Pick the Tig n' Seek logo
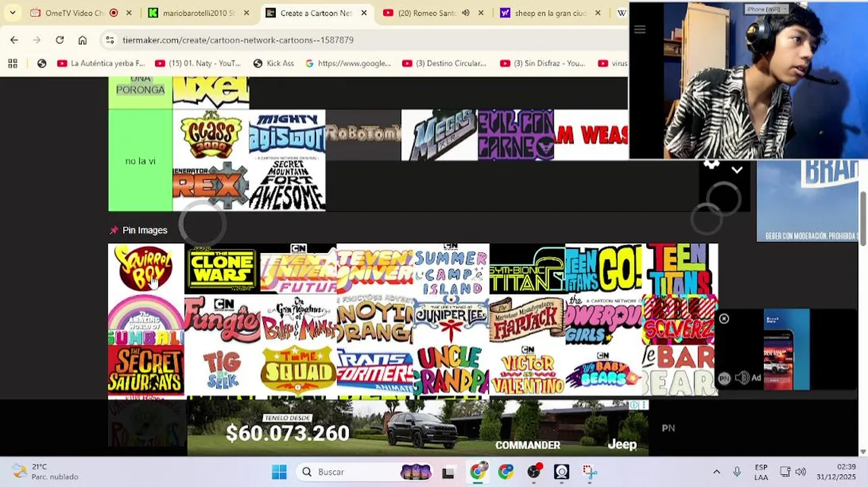This screenshot has height=487, width=868. click(x=222, y=370)
